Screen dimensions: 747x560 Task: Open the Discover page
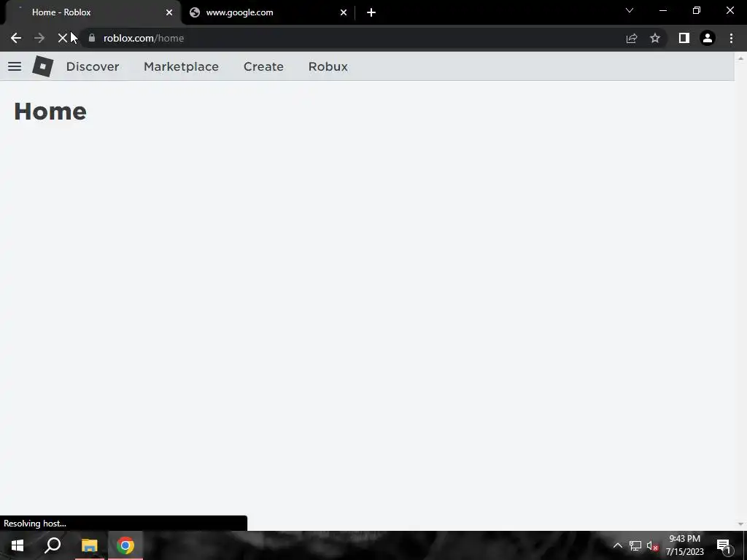point(93,66)
